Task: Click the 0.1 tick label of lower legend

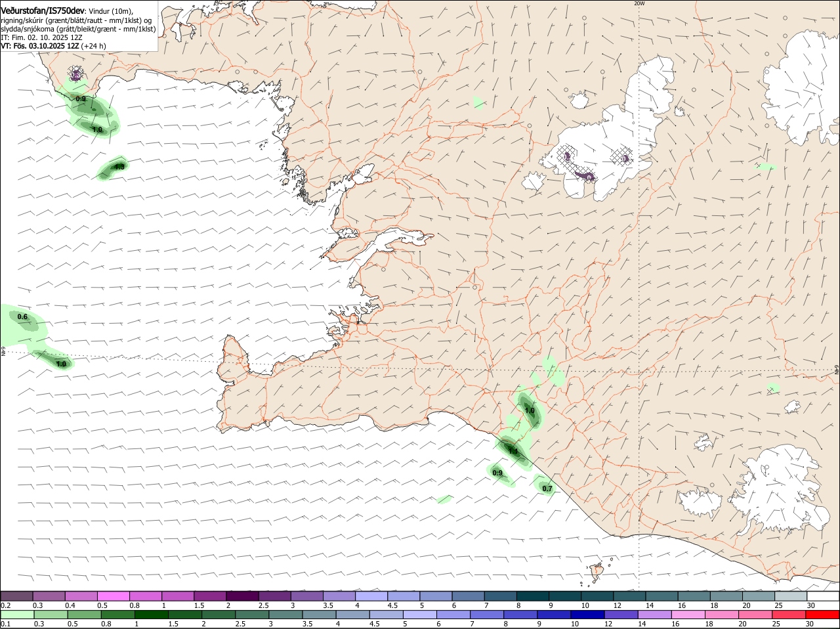Action: point(5,624)
